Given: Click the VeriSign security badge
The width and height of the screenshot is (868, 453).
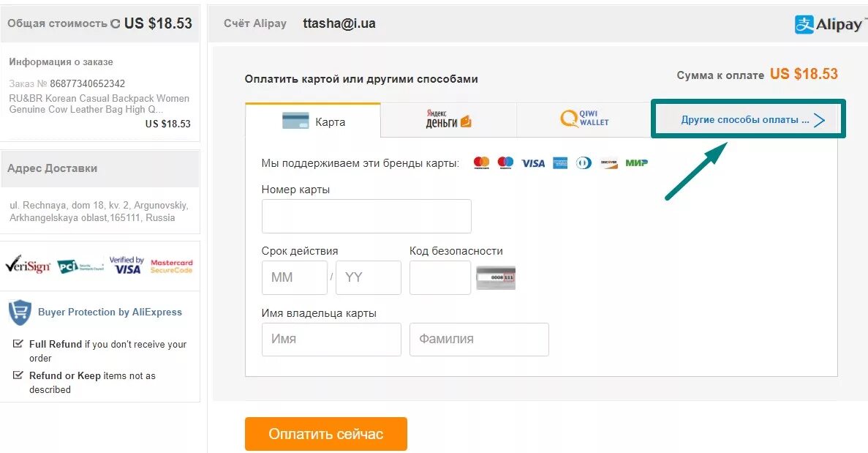Looking at the screenshot, I should pos(28,265).
